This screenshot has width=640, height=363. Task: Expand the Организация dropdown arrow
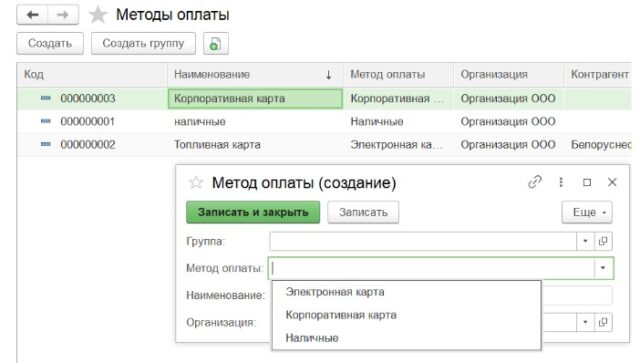[x=585, y=322]
